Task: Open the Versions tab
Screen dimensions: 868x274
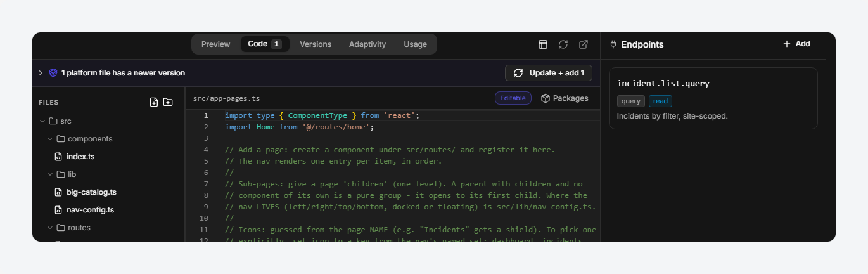Action: click(x=316, y=44)
